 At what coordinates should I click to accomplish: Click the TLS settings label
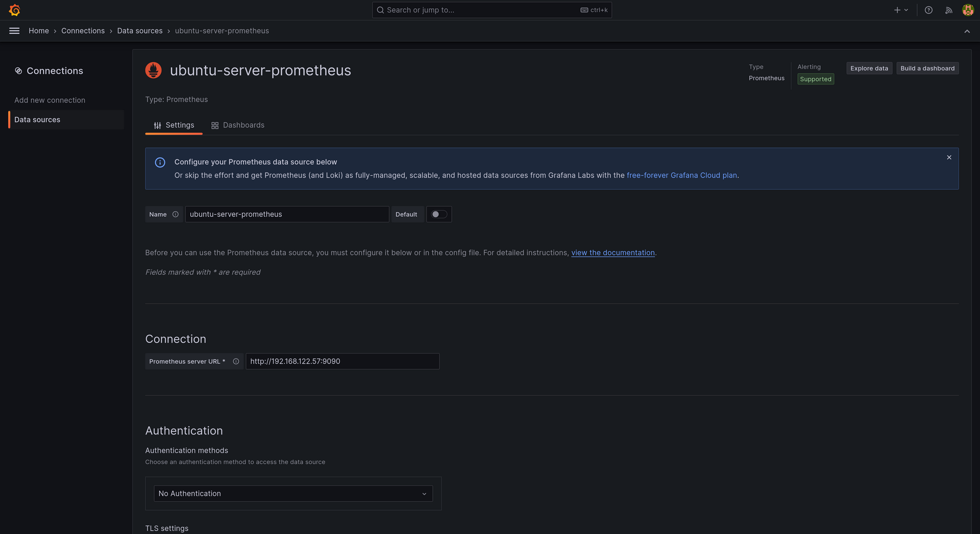click(x=167, y=528)
